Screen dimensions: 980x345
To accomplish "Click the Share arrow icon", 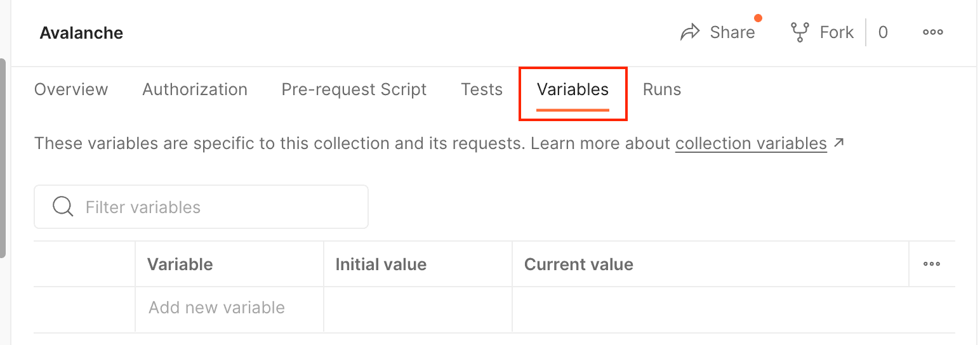I will pos(689,32).
